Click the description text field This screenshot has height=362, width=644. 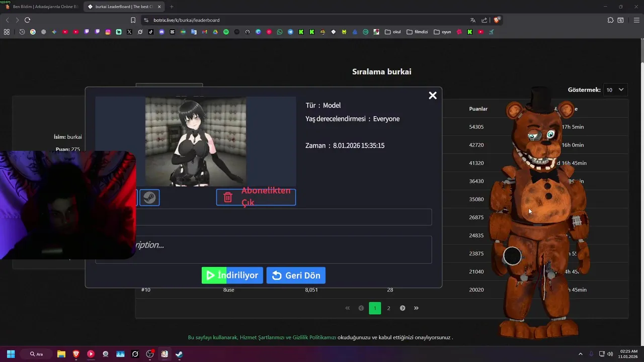coord(263,249)
